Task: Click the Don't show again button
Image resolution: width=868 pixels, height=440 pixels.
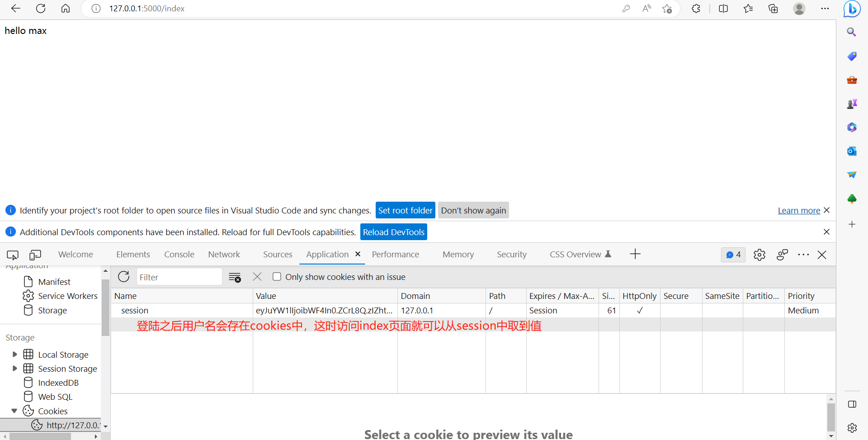Action: pos(473,210)
